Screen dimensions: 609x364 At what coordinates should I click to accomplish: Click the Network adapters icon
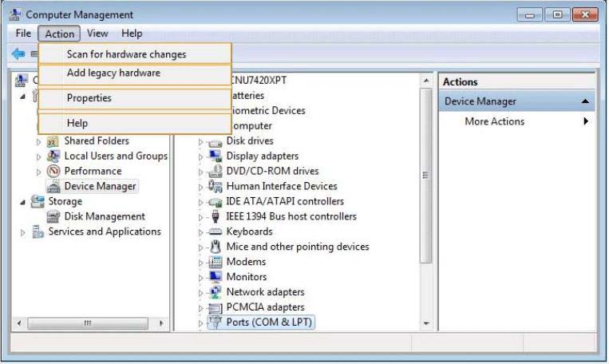pos(216,292)
